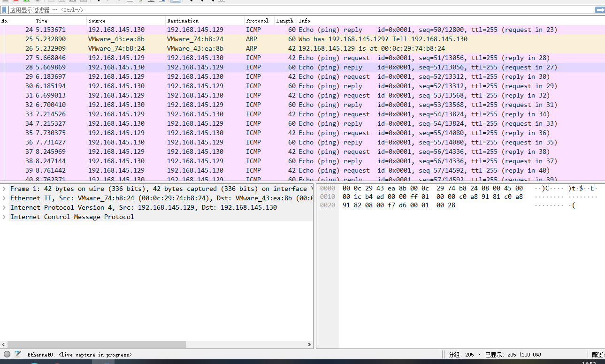Screen dimensions: 605x364
Task: Select packet 33 at time 7.214526
Action: (x=302, y=114)
